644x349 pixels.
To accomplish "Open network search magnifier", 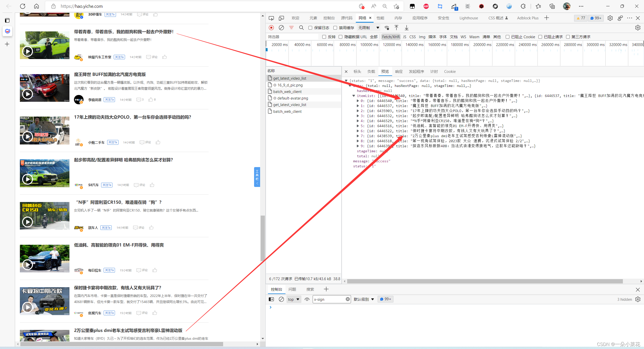I will point(301,28).
